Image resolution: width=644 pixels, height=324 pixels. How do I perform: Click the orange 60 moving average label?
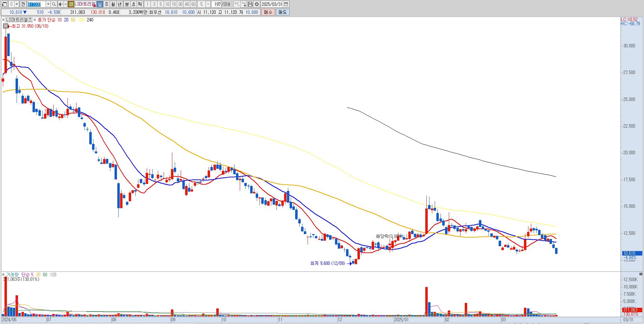tap(73, 20)
